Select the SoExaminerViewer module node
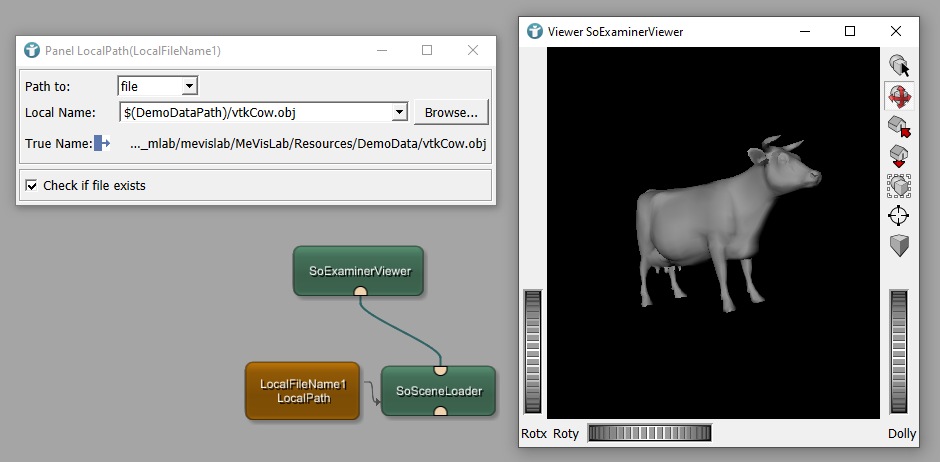The height and width of the screenshot is (462, 940). click(358, 270)
